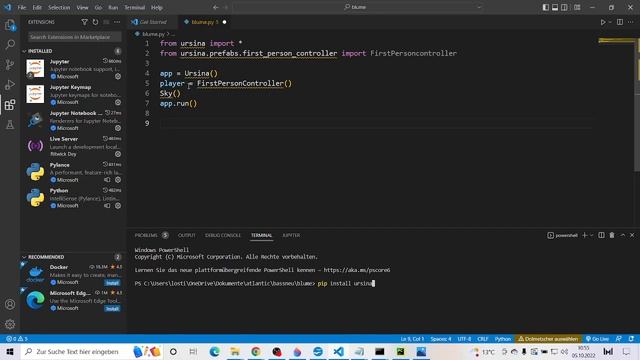Viewport: 640px width, 360px height.
Task: Go back with navigation arrow
Action: pos(216,7)
